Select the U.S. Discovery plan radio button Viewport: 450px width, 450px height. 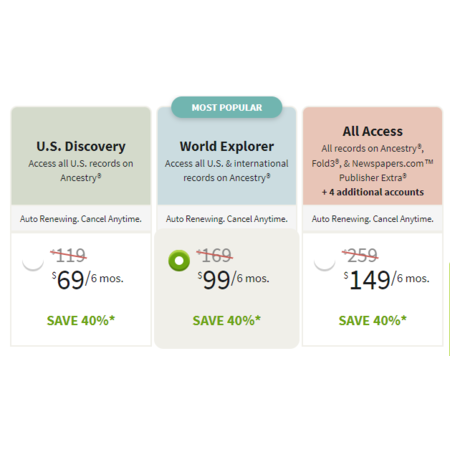point(33,261)
